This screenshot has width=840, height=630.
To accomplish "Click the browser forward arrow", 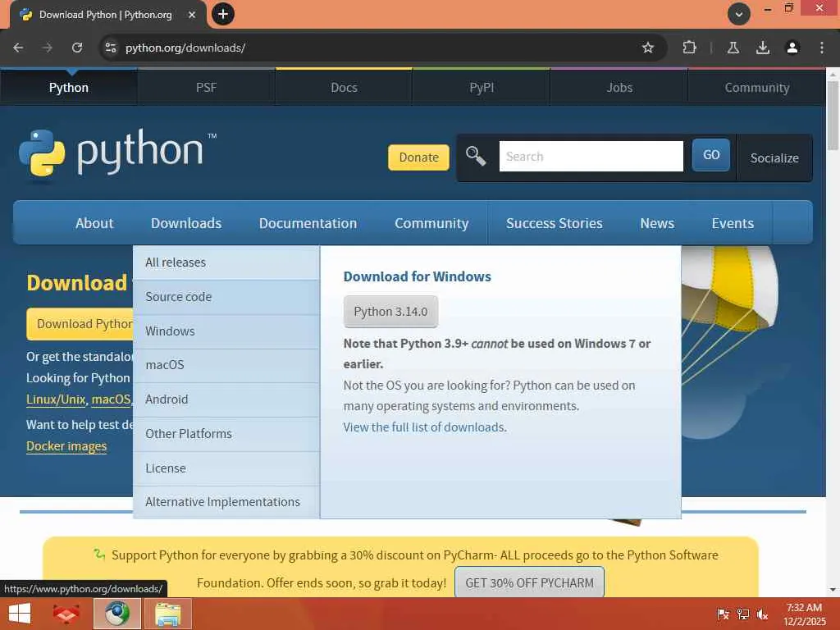I will (48, 48).
